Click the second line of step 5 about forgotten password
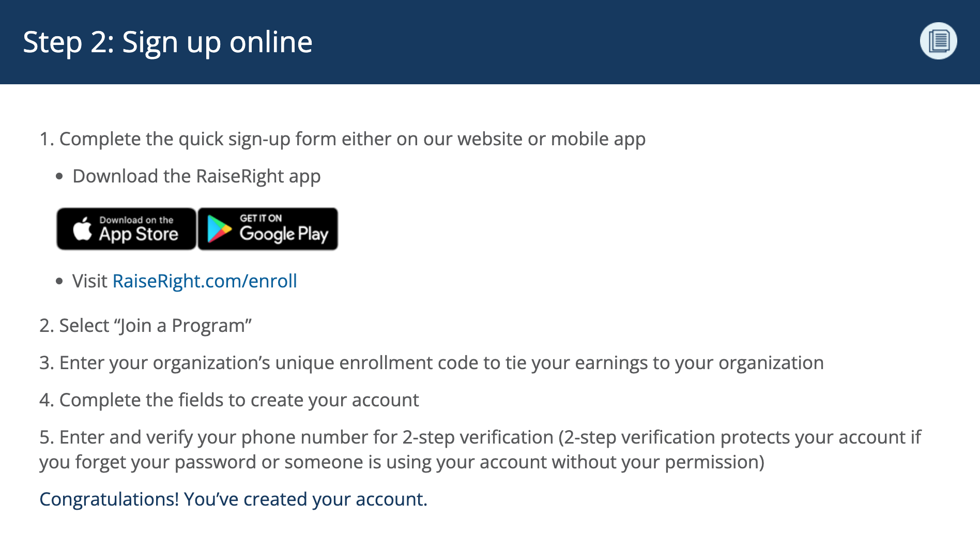Image resolution: width=980 pixels, height=548 pixels. coord(402,462)
